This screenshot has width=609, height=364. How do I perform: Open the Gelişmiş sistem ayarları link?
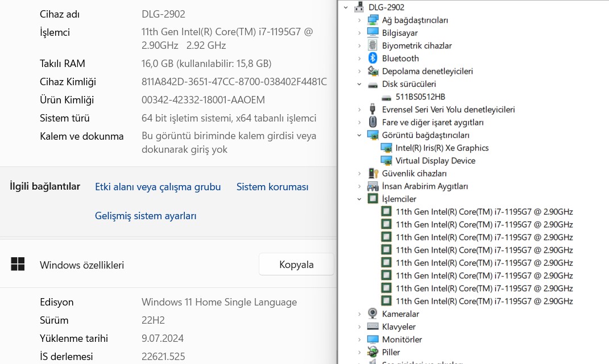coord(146,216)
